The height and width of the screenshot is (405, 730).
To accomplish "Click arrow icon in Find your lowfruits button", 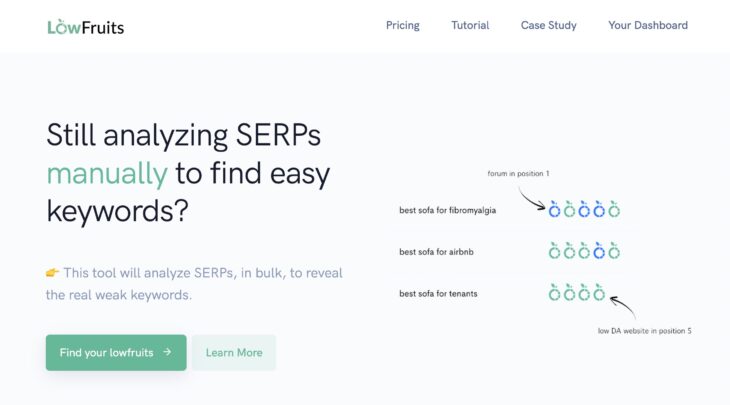I will coord(167,352).
